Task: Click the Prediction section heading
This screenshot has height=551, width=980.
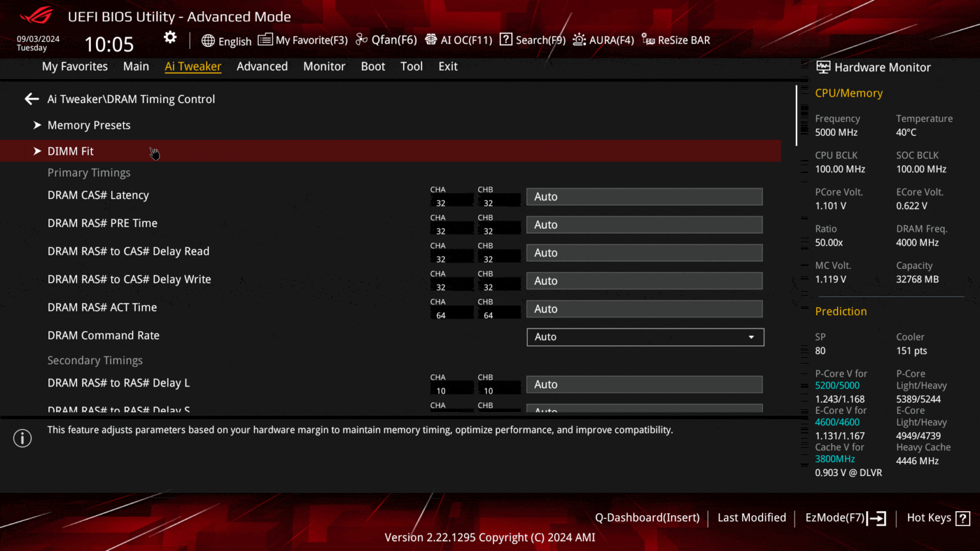Action: pos(841,311)
